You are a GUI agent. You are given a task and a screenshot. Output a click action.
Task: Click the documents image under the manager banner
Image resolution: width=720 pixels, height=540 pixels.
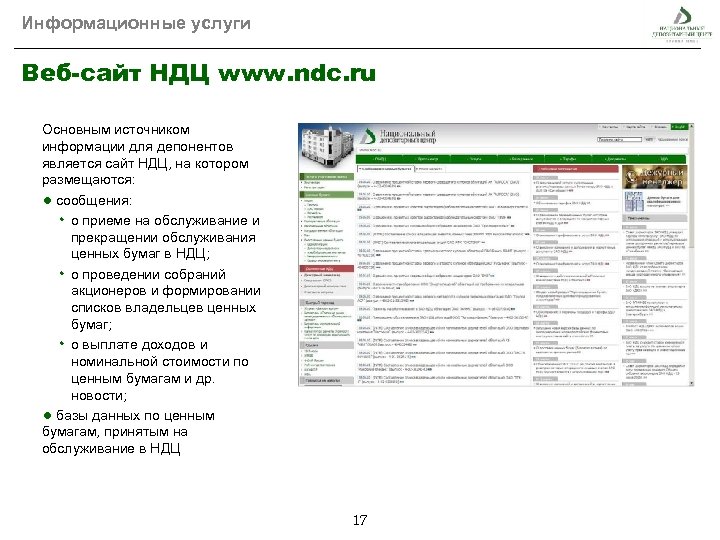coord(633,202)
